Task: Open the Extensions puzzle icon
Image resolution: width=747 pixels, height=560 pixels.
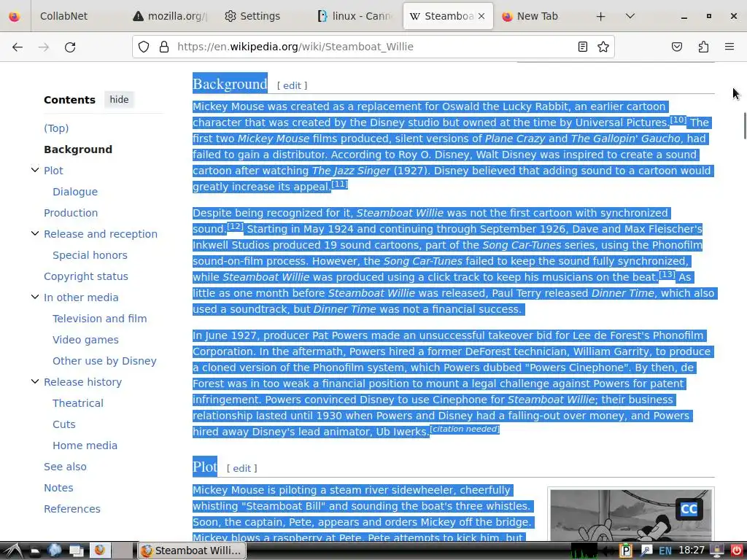Action: click(703, 47)
